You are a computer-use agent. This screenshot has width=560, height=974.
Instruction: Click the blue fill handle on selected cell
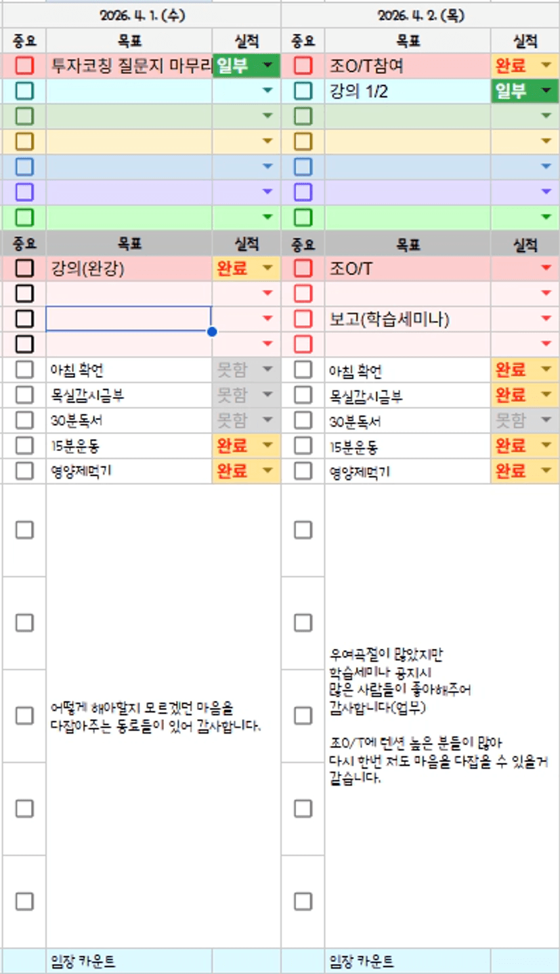coord(212,331)
